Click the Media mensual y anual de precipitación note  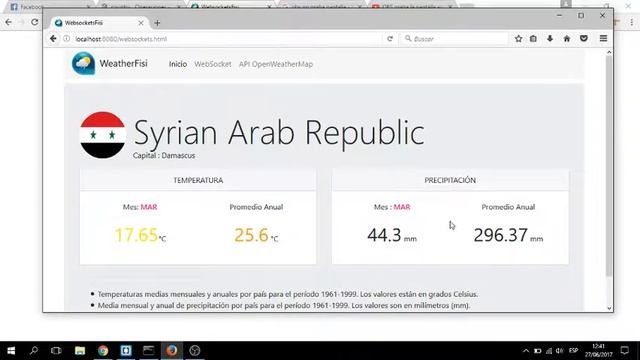(284, 305)
